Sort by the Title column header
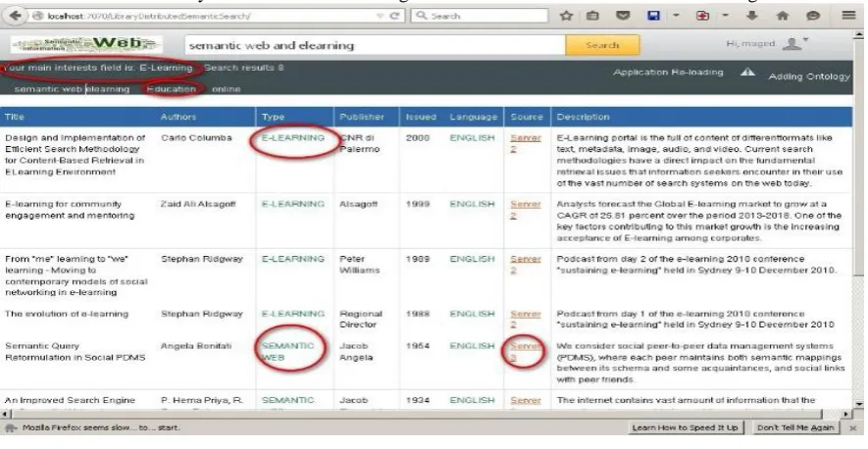 tap(15, 117)
